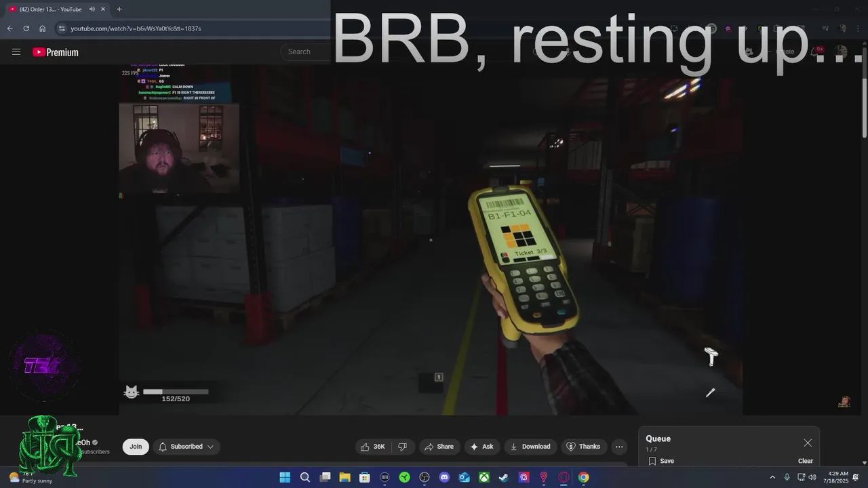
Task: Open OBS Studio from taskbar
Action: 425,477
